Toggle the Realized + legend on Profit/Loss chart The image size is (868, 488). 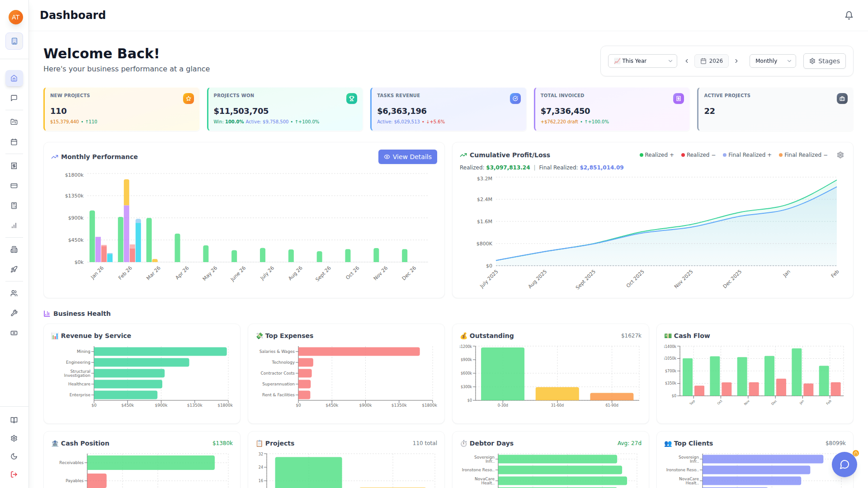(x=656, y=155)
